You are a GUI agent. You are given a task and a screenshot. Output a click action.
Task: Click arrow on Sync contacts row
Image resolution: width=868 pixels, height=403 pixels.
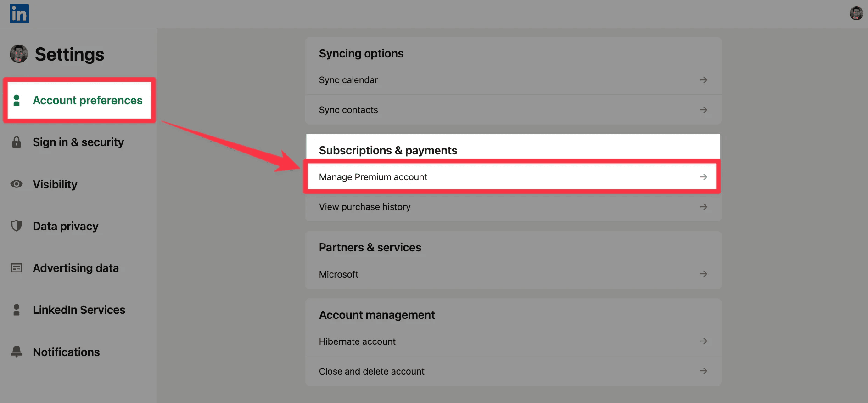click(703, 110)
